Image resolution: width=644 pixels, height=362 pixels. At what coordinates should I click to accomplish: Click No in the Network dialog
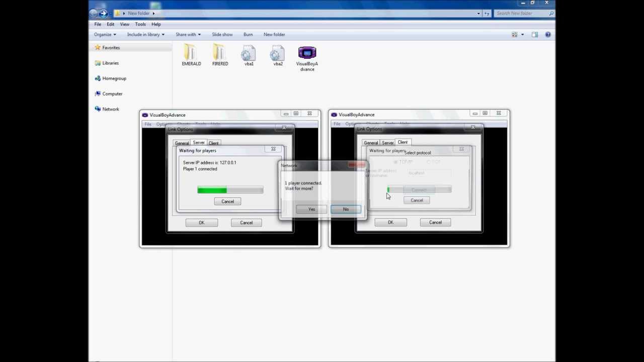tap(346, 209)
